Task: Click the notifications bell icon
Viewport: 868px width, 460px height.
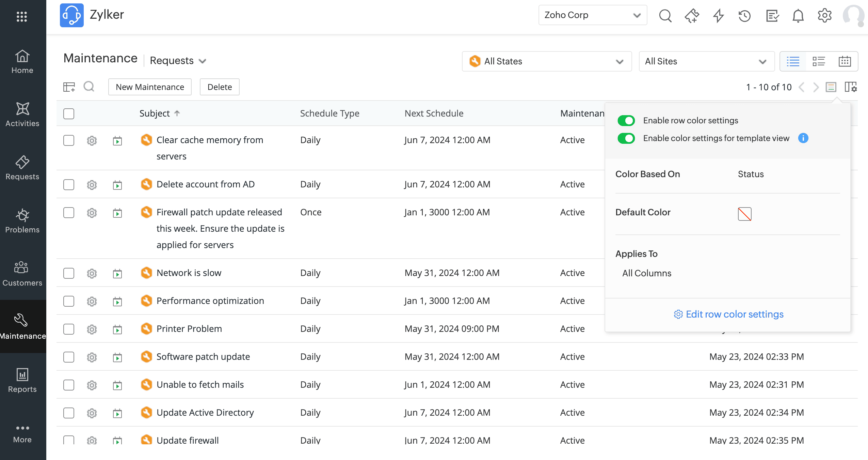Action: tap(798, 16)
